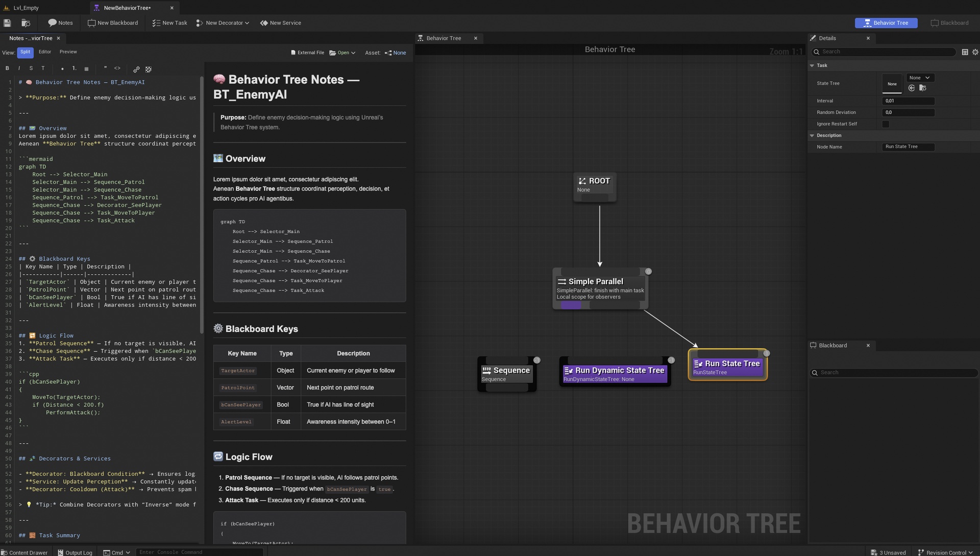
Task: Insert image with the checkered icon
Action: coord(149,69)
